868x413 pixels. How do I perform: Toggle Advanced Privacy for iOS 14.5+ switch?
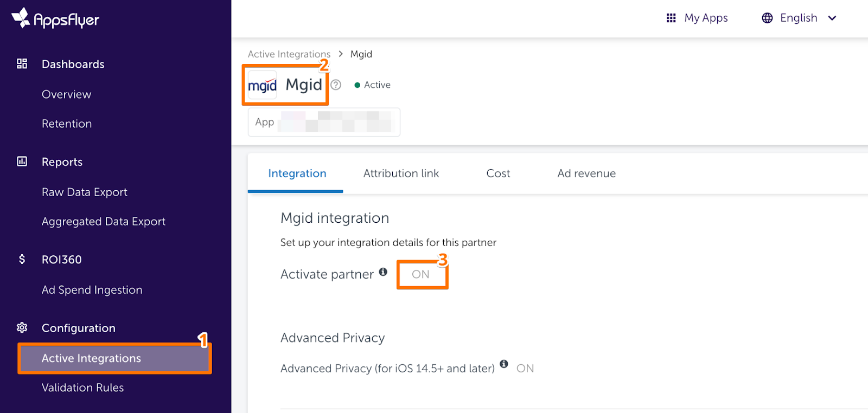525,369
